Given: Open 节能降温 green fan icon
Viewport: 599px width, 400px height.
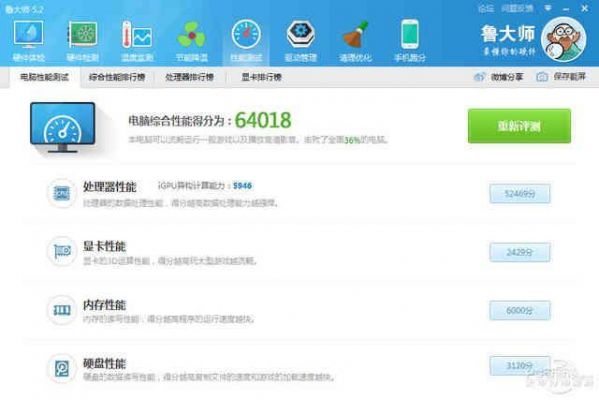Looking at the screenshot, I should pyautogui.click(x=191, y=35).
